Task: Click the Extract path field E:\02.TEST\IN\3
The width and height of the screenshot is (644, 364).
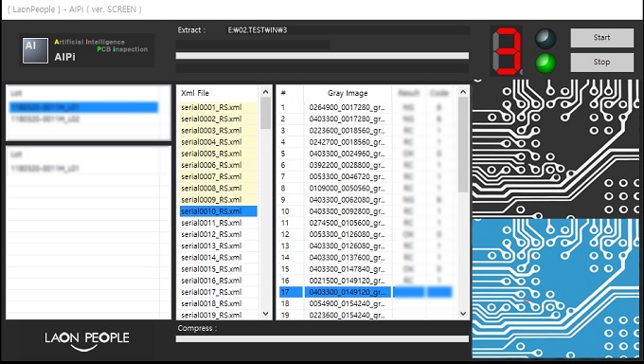Action: 349,30
